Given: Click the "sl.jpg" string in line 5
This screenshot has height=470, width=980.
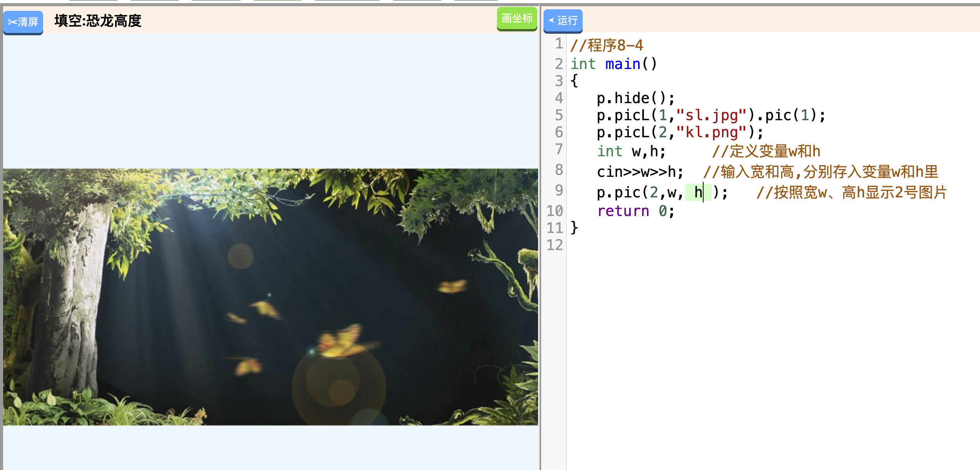Looking at the screenshot, I should 711,115.
